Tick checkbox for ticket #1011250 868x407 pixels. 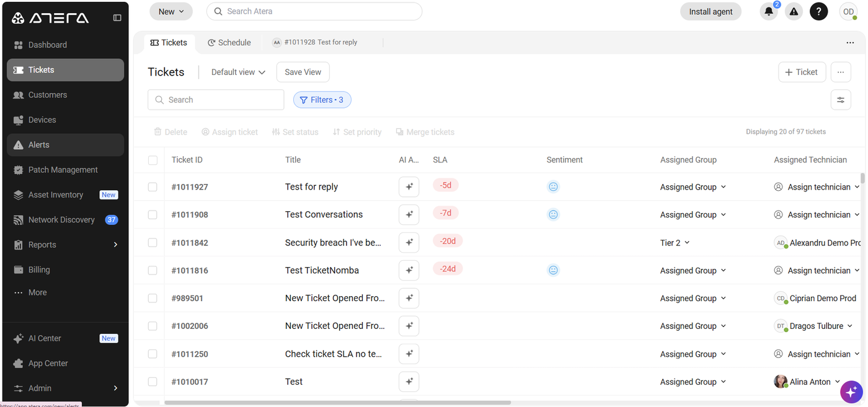[x=153, y=354]
